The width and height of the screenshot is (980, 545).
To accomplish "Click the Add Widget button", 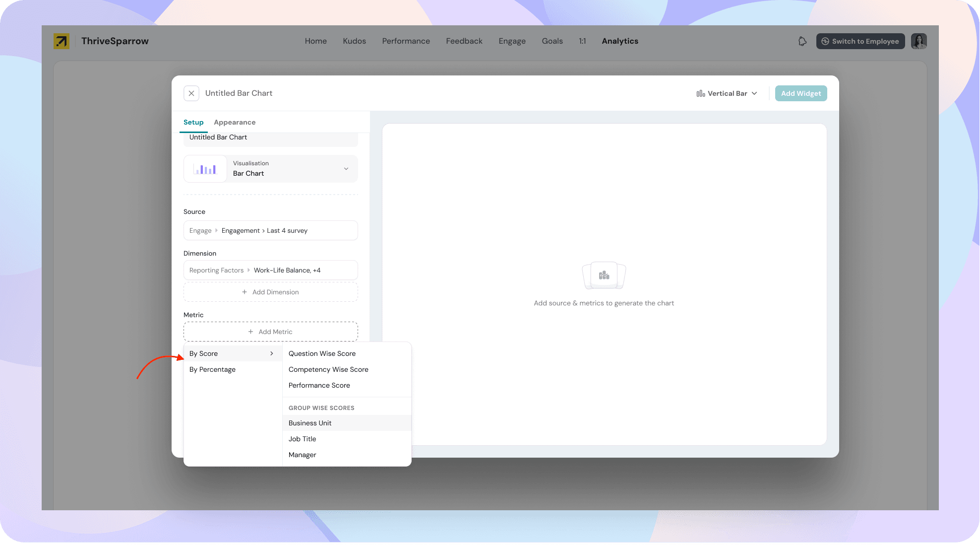I will (801, 93).
